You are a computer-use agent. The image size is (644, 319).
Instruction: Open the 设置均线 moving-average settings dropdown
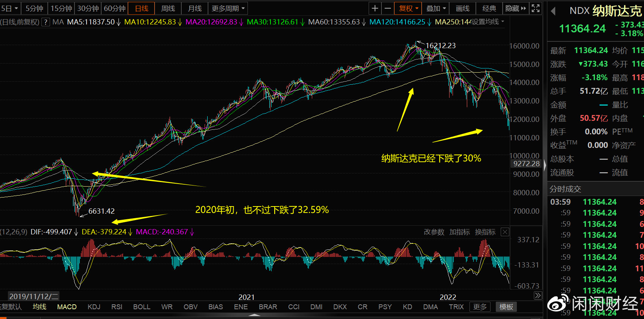(488, 22)
